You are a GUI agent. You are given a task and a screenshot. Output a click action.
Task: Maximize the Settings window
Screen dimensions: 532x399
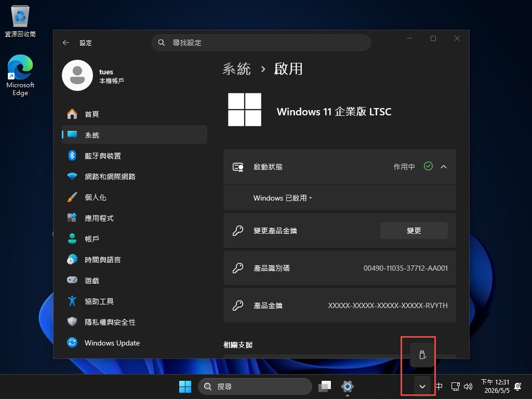pos(433,38)
